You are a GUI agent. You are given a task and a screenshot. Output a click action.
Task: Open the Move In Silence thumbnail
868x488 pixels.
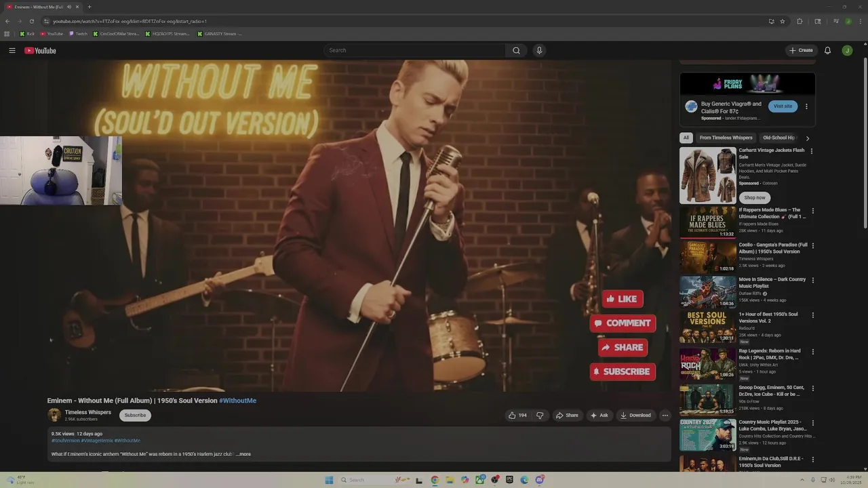click(x=707, y=292)
